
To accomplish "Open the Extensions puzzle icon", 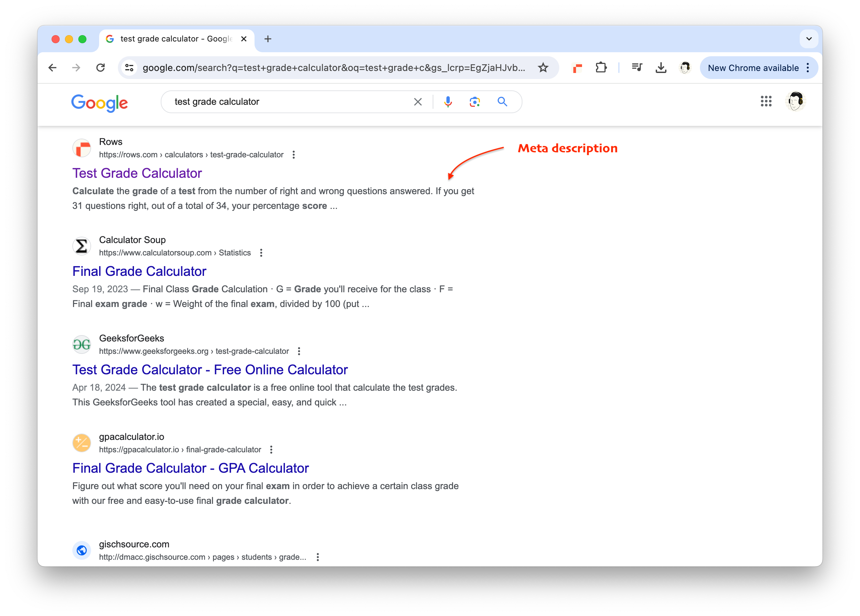I will pyautogui.click(x=601, y=68).
